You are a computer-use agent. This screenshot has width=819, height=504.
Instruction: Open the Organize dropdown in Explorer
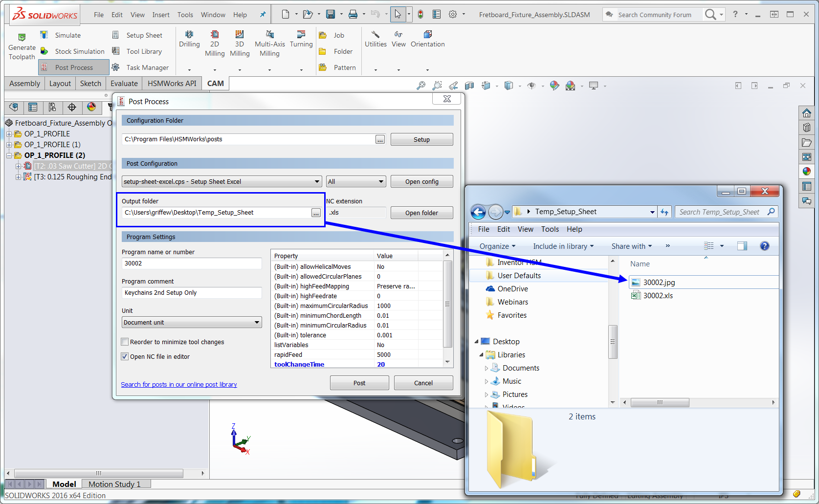(497, 246)
